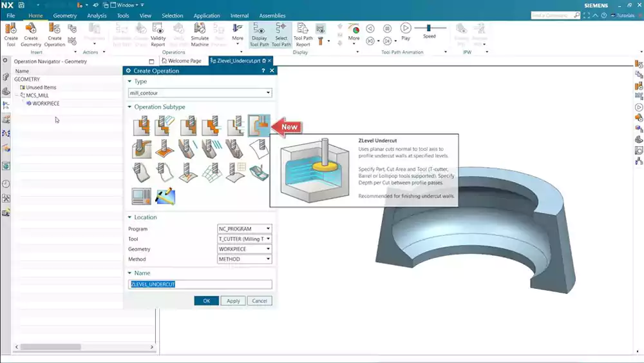Step the animation backward one move

tap(370, 41)
